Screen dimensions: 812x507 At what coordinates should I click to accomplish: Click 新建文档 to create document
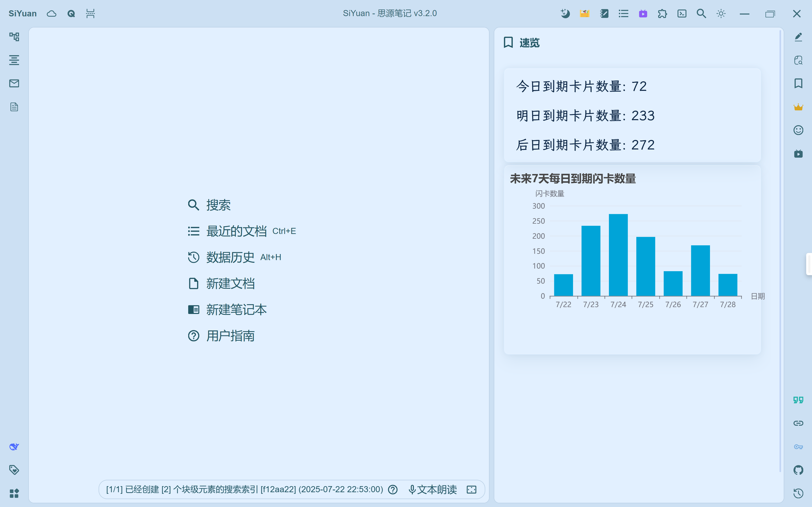[230, 283]
